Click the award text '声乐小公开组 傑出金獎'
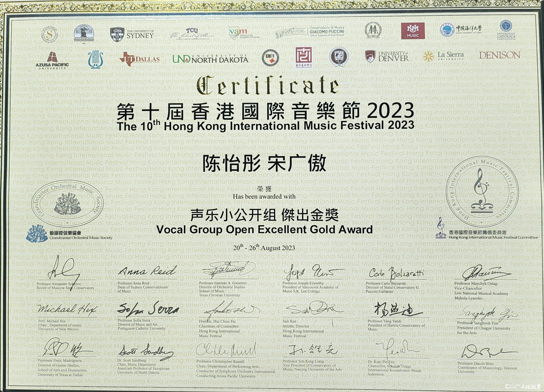Image resolution: width=544 pixels, height=392 pixels. 264,215
